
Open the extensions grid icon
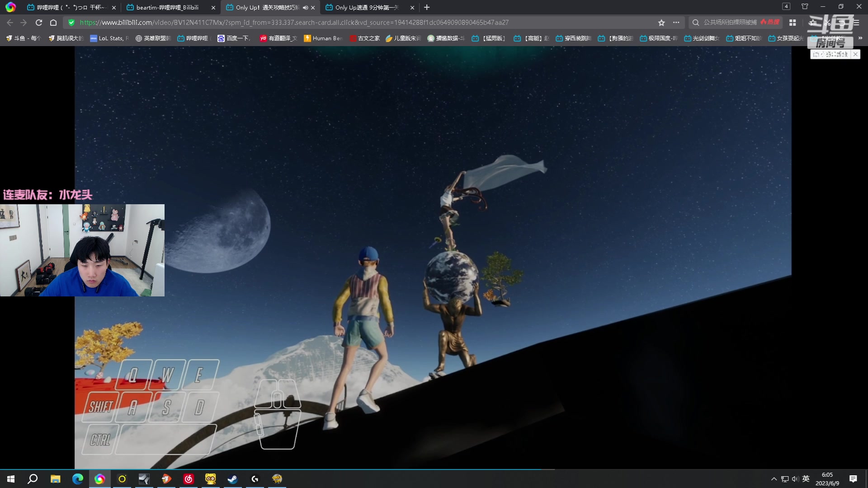point(793,23)
